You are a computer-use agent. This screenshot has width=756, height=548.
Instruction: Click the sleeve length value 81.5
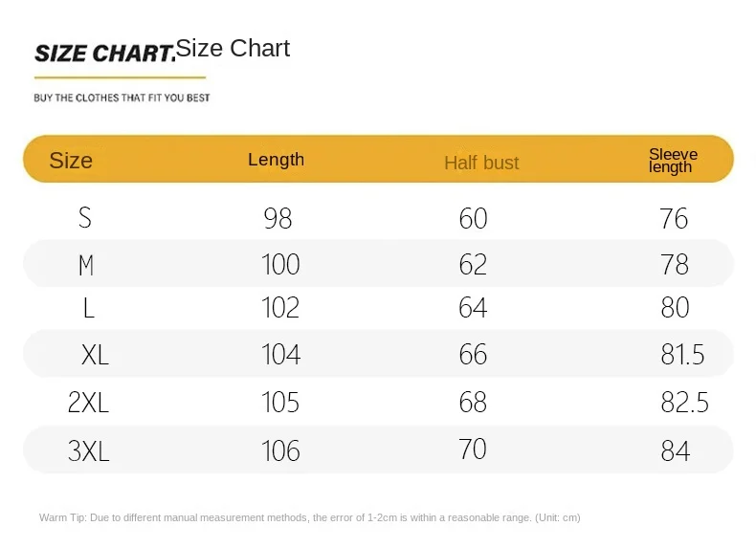click(682, 355)
